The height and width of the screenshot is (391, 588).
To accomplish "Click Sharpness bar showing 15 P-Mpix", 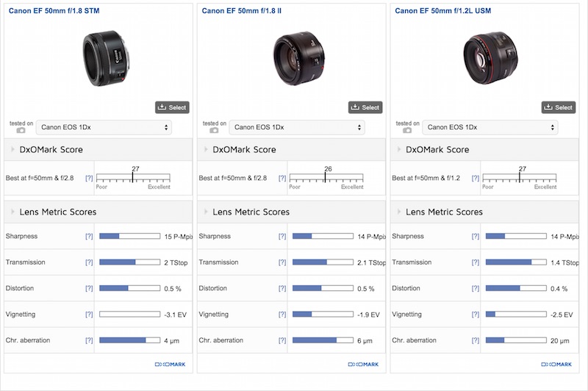I will (x=130, y=236).
